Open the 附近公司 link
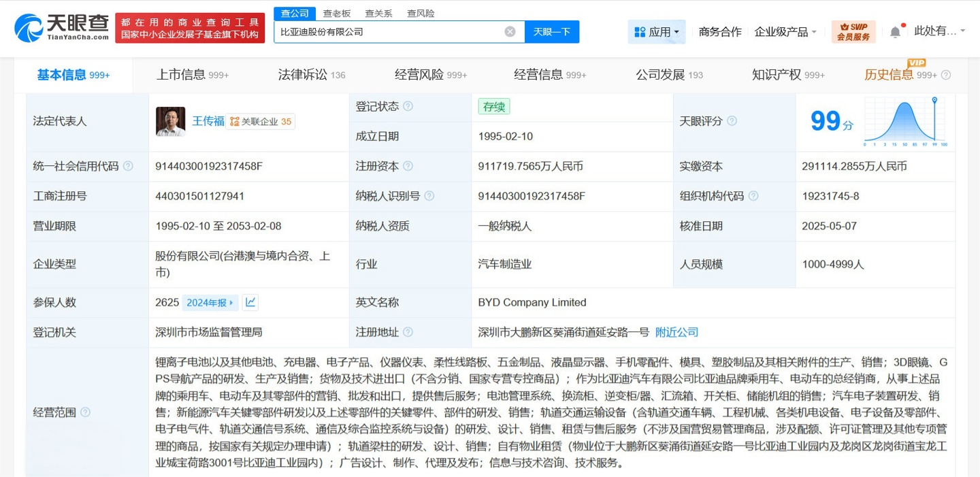Screen dimensions: 980x477 (x=676, y=332)
